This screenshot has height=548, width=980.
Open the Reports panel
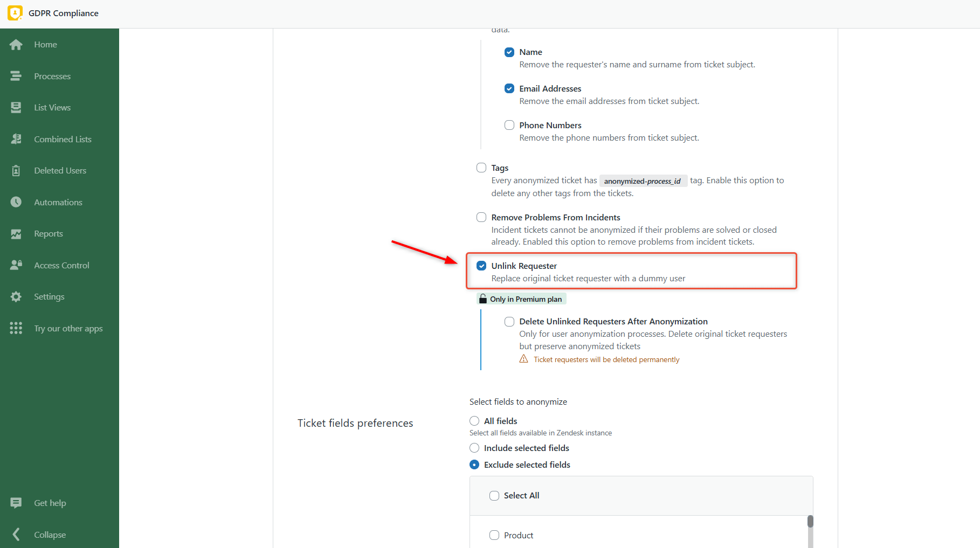(48, 233)
